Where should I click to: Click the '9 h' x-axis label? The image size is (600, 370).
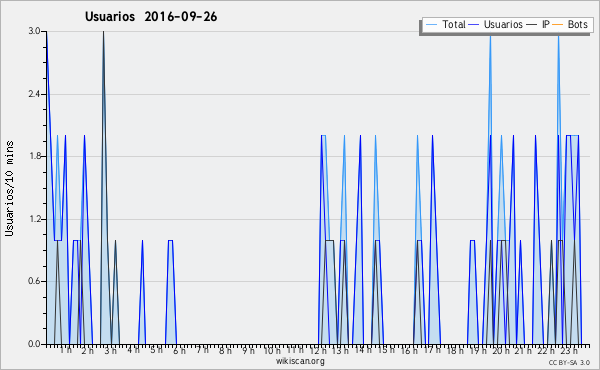[x=248, y=350]
